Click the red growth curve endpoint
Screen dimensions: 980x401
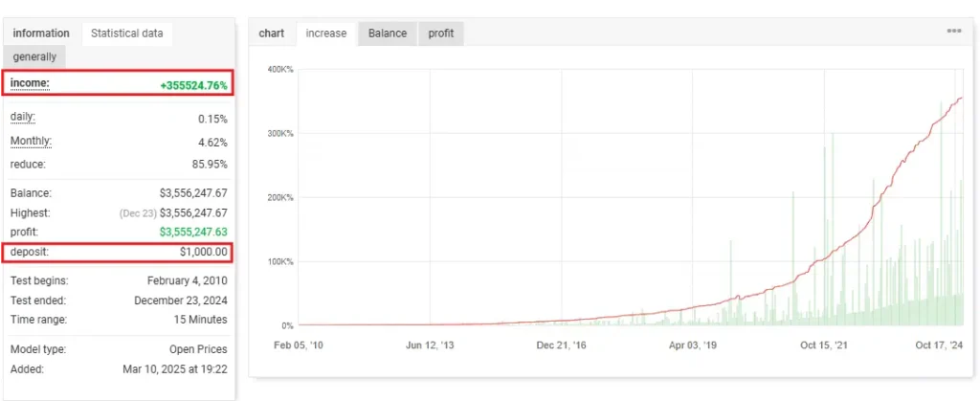[962, 98]
